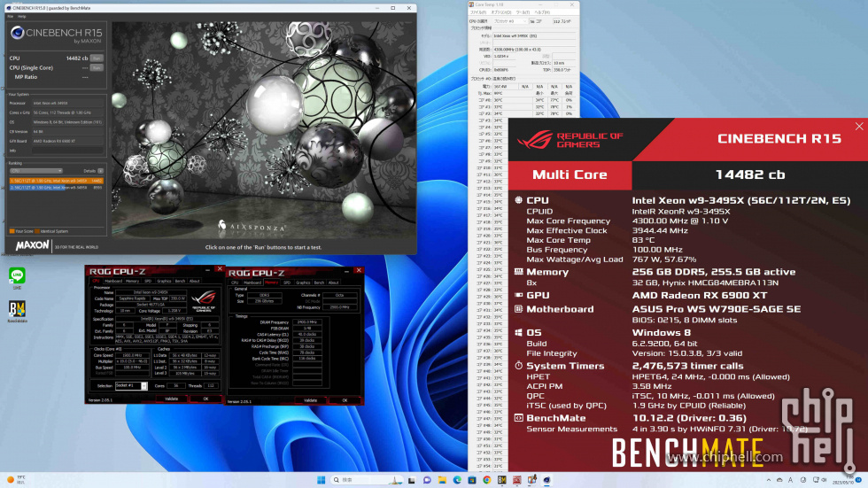Select the Bench tab in right CPU-Z window
The width and height of the screenshot is (868, 488).
point(319,283)
